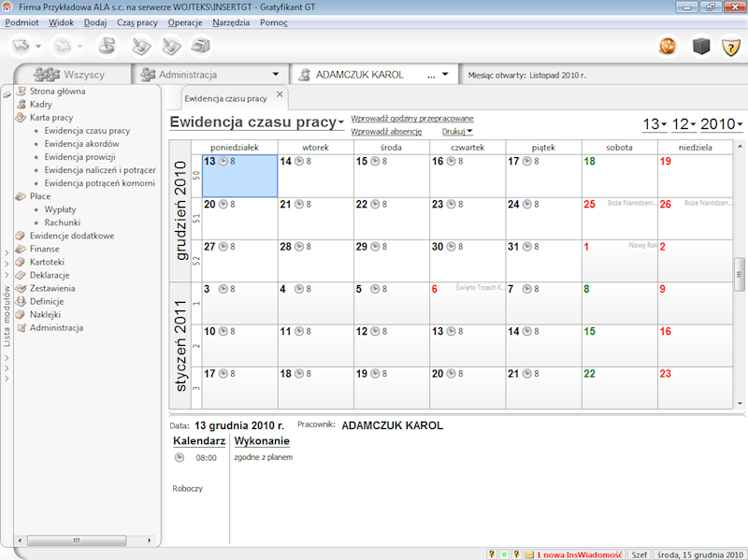Click the cube icon in the top-right toolbar
The height and width of the screenshot is (560, 748).
click(701, 46)
